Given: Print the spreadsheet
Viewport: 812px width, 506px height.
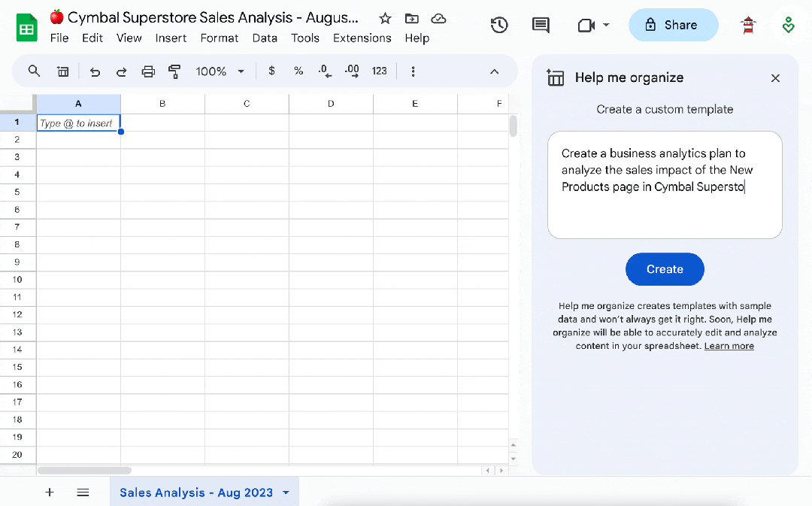Looking at the screenshot, I should (x=148, y=71).
